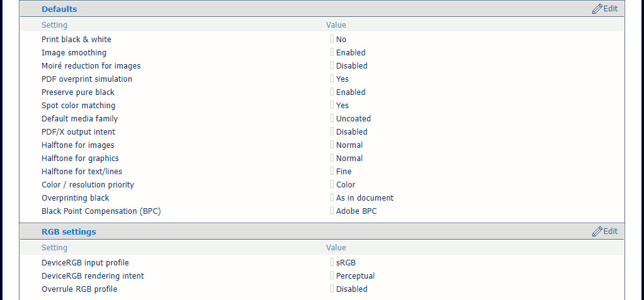Viewport: 644px width, 300px height.
Task: Click the small marker beside Adobe BPC
Action: [332, 211]
